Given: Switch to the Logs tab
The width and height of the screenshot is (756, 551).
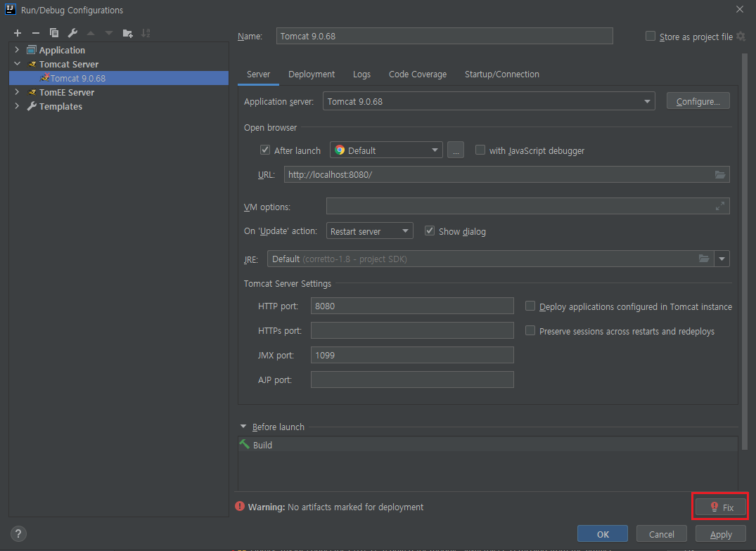Looking at the screenshot, I should 361,74.
